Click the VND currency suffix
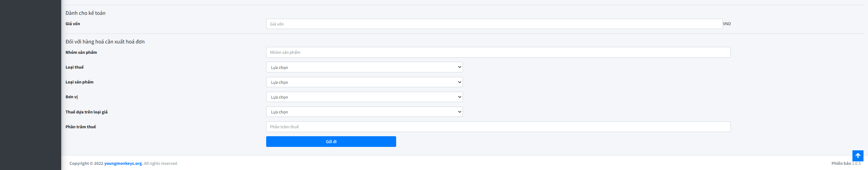868x170 pixels. tap(727, 24)
